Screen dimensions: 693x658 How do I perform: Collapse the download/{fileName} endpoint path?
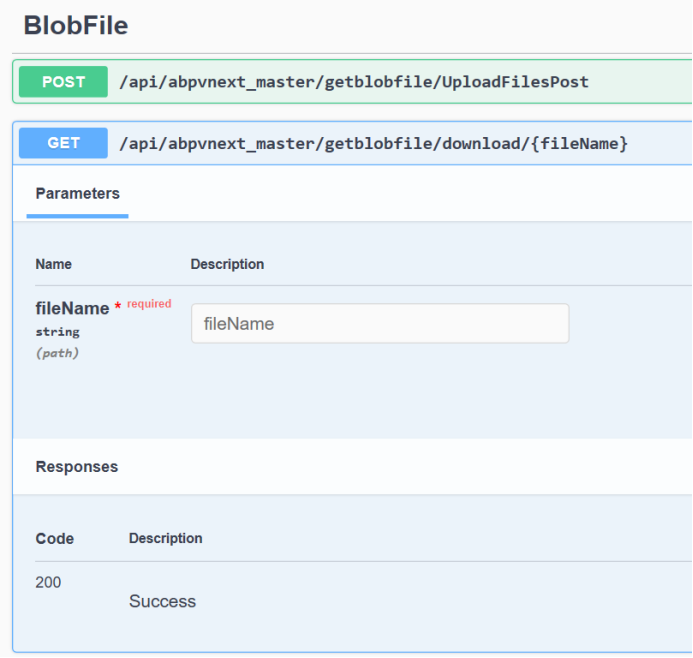pyautogui.click(x=373, y=143)
